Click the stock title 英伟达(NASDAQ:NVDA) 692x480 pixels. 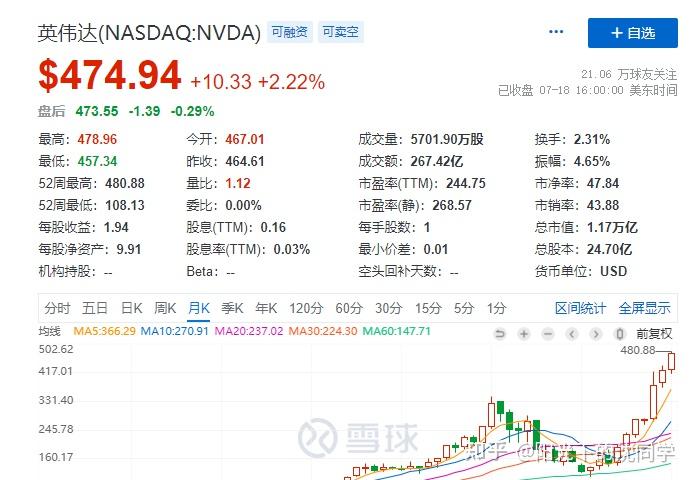tap(149, 33)
